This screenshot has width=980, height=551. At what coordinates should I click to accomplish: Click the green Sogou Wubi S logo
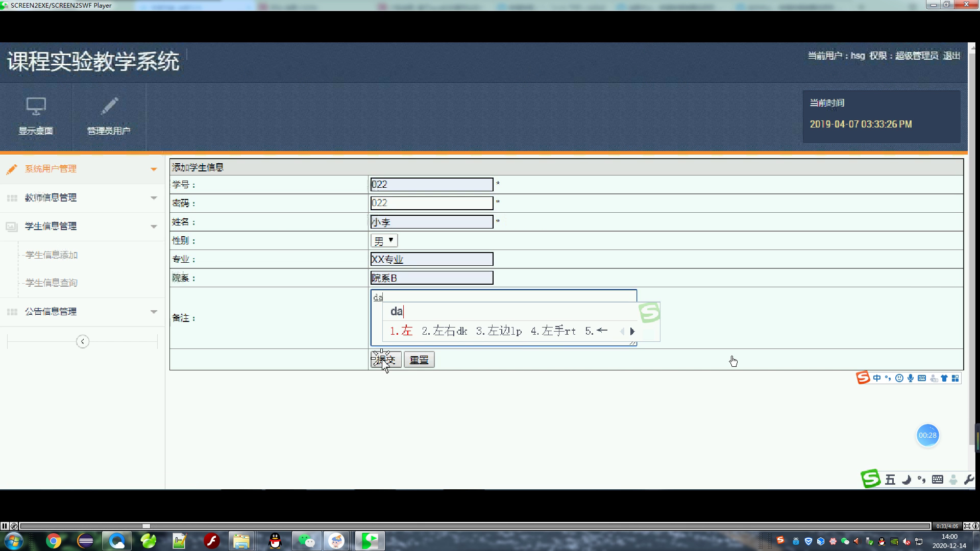871,479
